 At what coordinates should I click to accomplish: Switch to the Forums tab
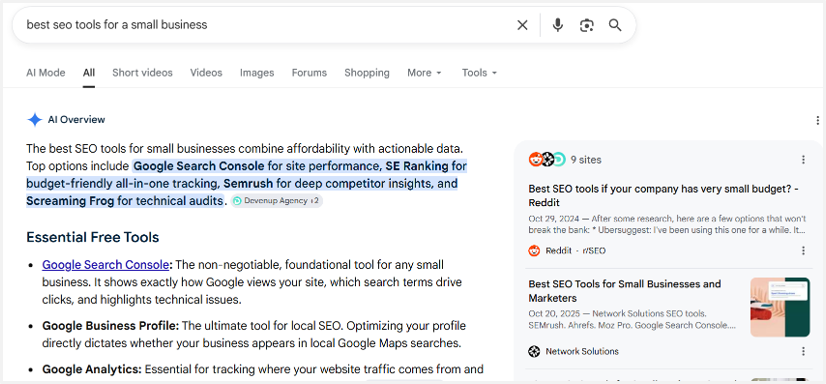pyautogui.click(x=309, y=73)
